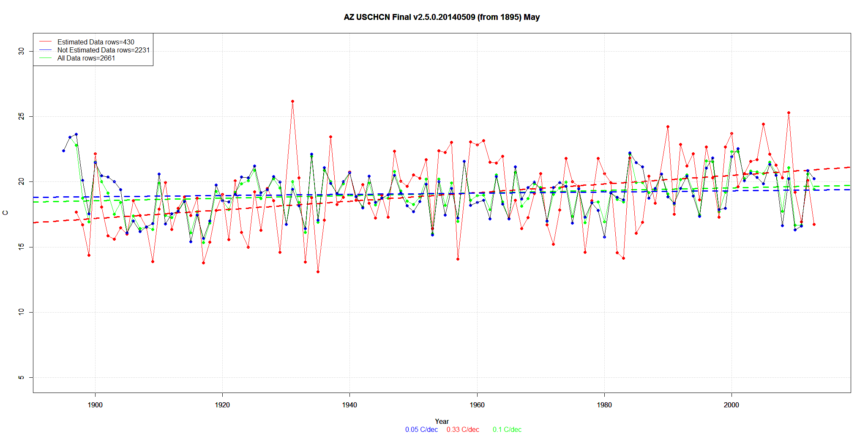
Task: Click the highest red data point, above 26
Action: point(292,102)
